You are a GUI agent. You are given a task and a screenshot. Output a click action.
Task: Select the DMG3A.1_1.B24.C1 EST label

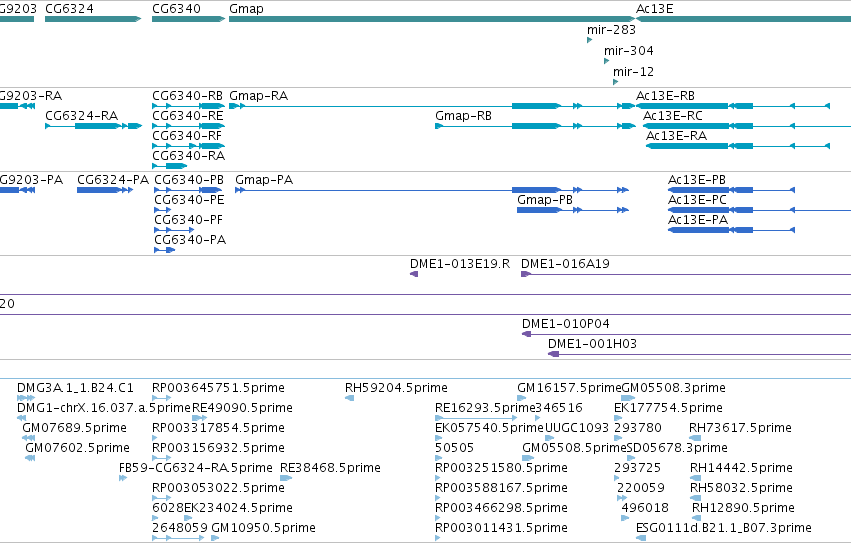pyautogui.click(x=75, y=388)
